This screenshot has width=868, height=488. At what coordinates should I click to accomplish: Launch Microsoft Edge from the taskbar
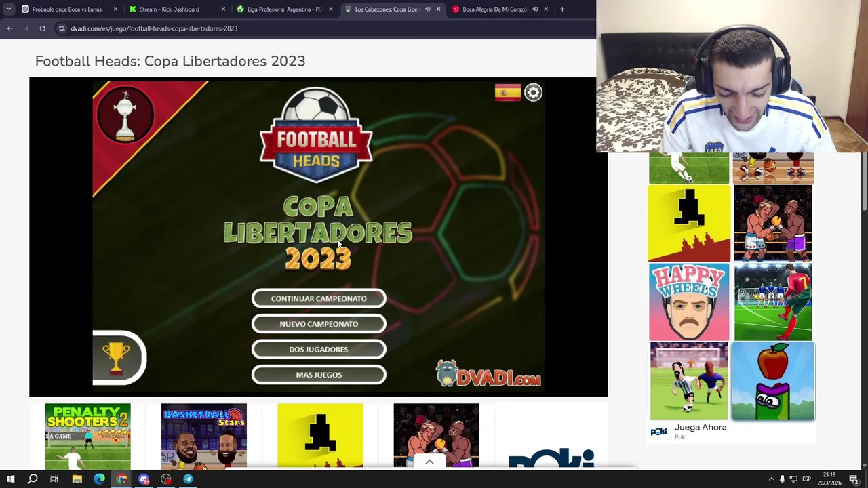click(x=99, y=479)
